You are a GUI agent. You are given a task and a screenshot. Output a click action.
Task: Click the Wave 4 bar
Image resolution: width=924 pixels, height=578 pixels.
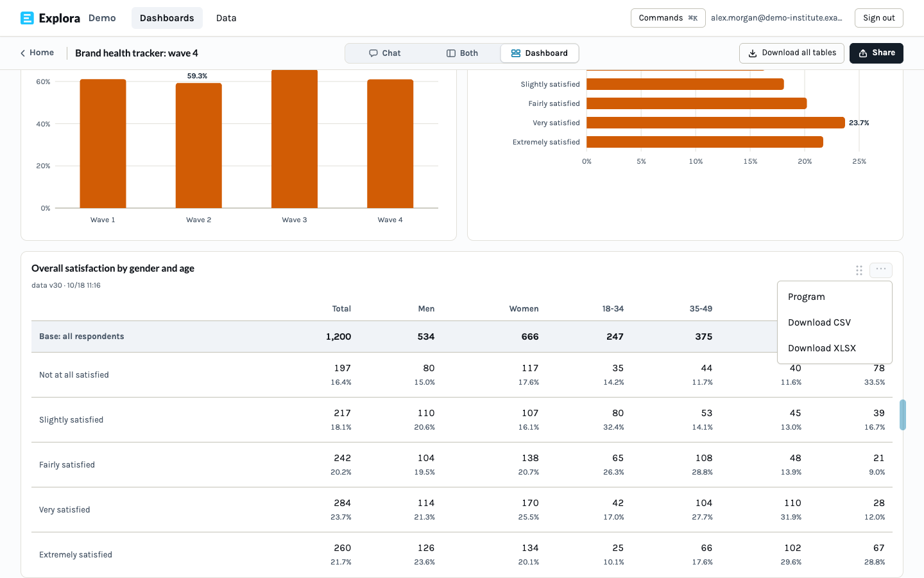(x=390, y=144)
